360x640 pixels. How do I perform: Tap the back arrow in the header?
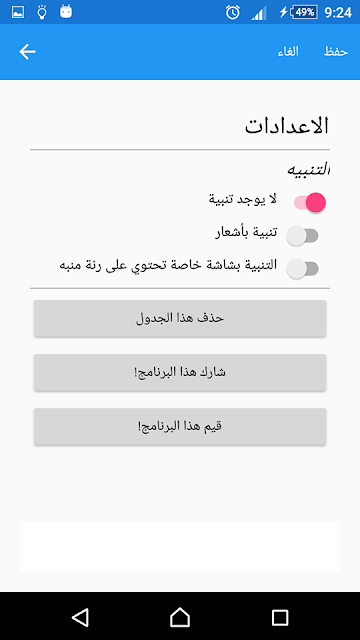point(27,52)
